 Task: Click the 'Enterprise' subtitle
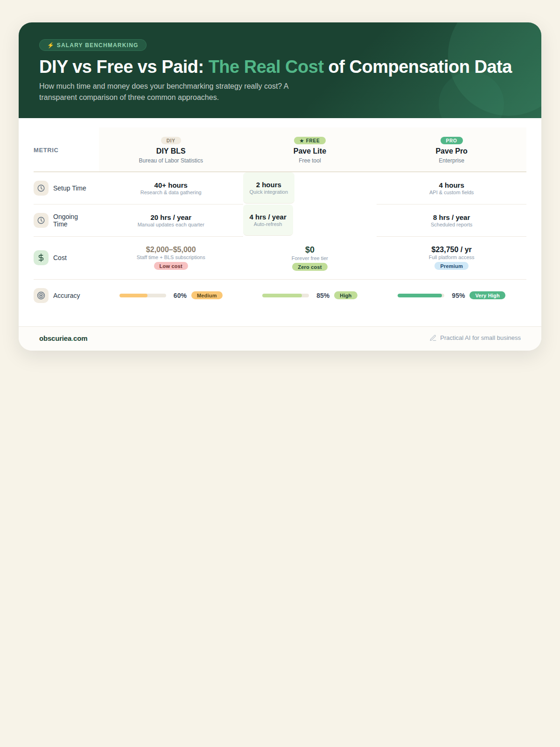pyautogui.click(x=451, y=161)
